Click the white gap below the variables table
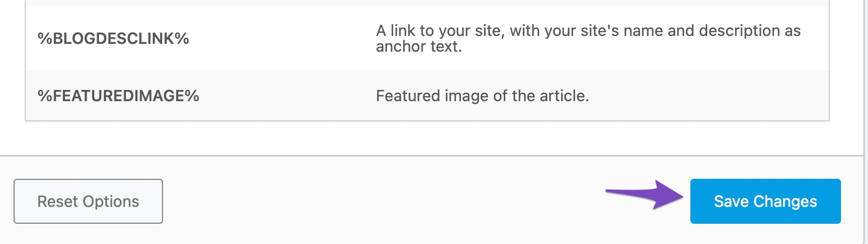The image size is (868, 244). [x=427, y=138]
